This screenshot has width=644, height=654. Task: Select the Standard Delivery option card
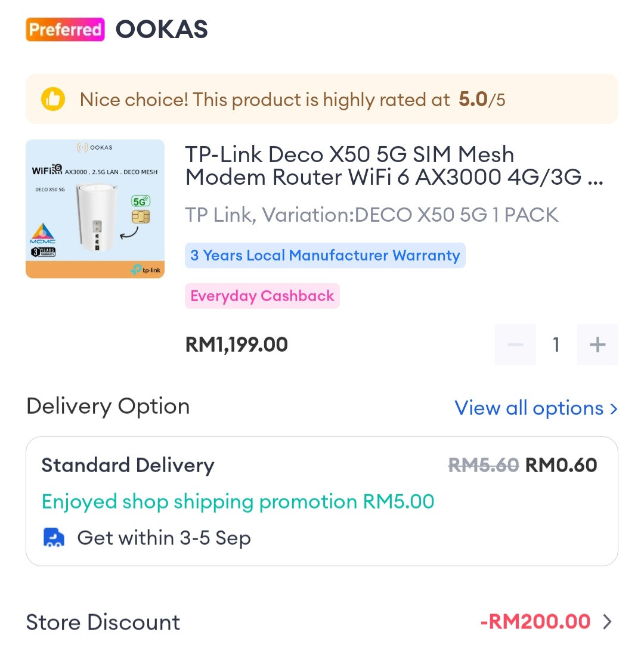tap(322, 501)
